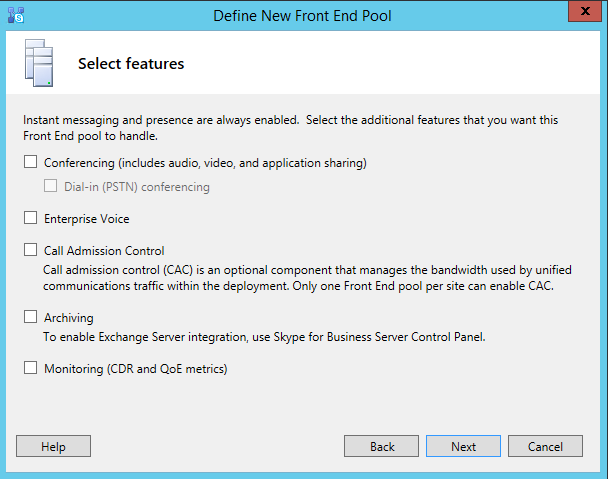Click the Call Admission Control label
Image resolution: width=608 pixels, height=479 pixels.
point(104,251)
